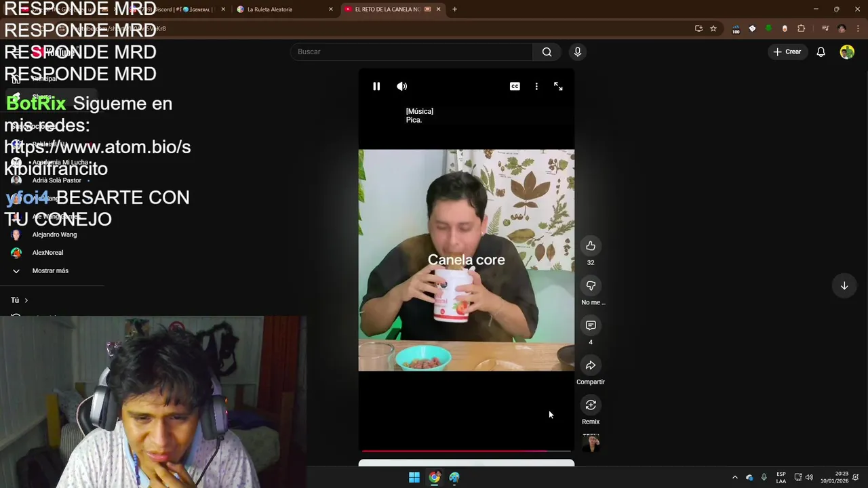Open the white diamond extension icon
This screenshot has width=868, height=488.
[x=752, y=28]
